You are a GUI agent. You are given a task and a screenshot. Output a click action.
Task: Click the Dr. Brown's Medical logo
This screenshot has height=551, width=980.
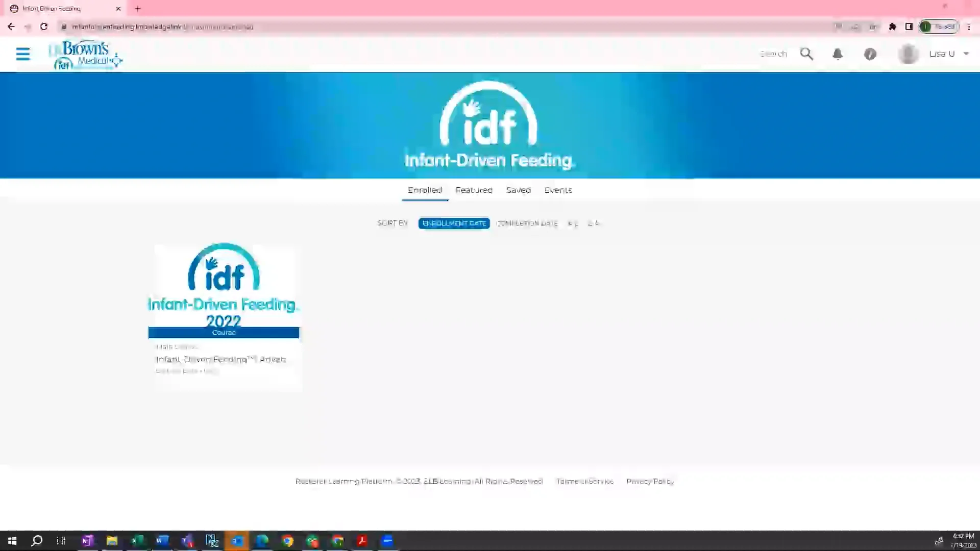(x=86, y=54)
